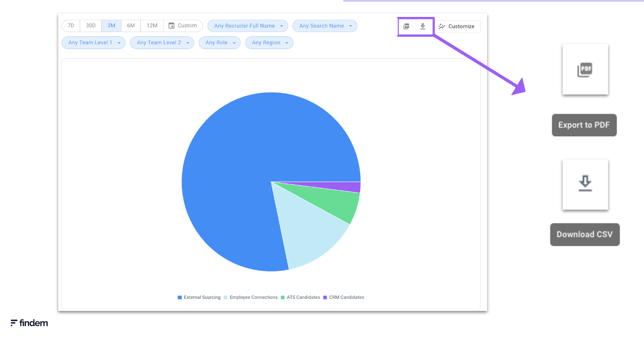The height and width of the screenshot is (340, 644).
Task: Click the Download CSV tooltip label
Action: (x=585, y=235)
